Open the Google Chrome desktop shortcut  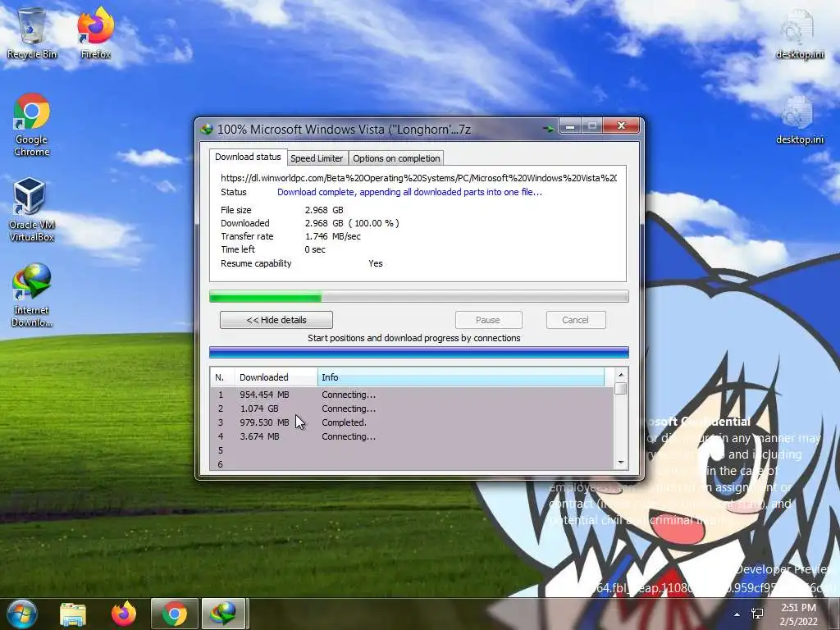[x=32, y=125]
